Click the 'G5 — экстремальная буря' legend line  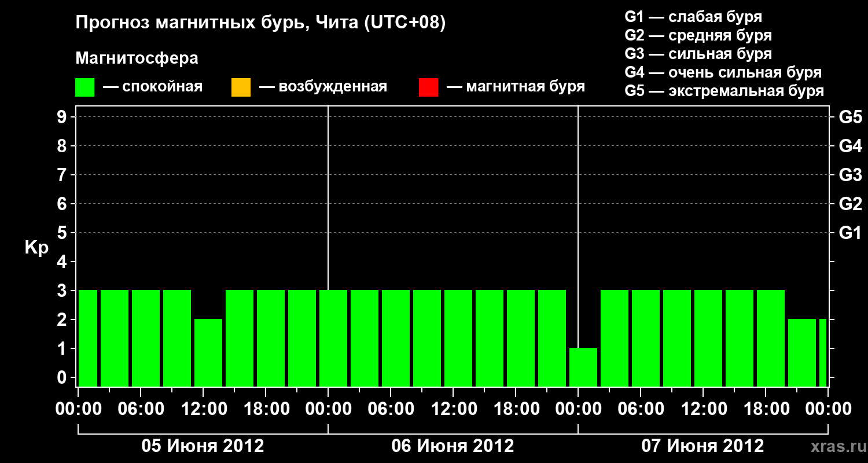click(724, 91)
